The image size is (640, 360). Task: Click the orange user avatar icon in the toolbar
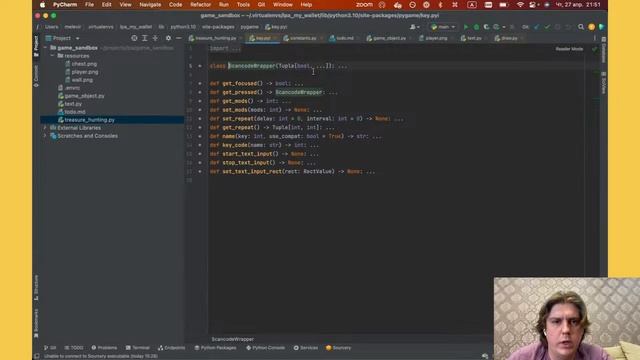click(x=591, y=27)
